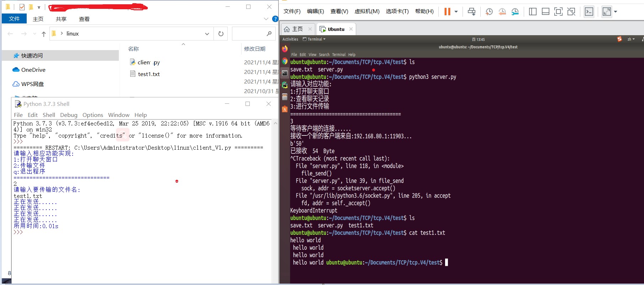644x285 pixels.
Task: Open the VMware 编辑(E) menu
Action: pos(316,11)
